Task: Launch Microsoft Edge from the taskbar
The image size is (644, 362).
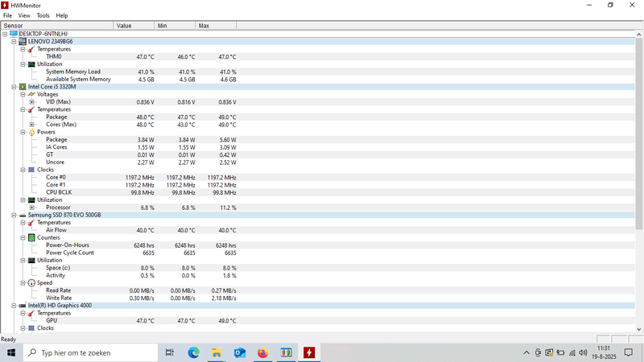Action: (193, 352)
